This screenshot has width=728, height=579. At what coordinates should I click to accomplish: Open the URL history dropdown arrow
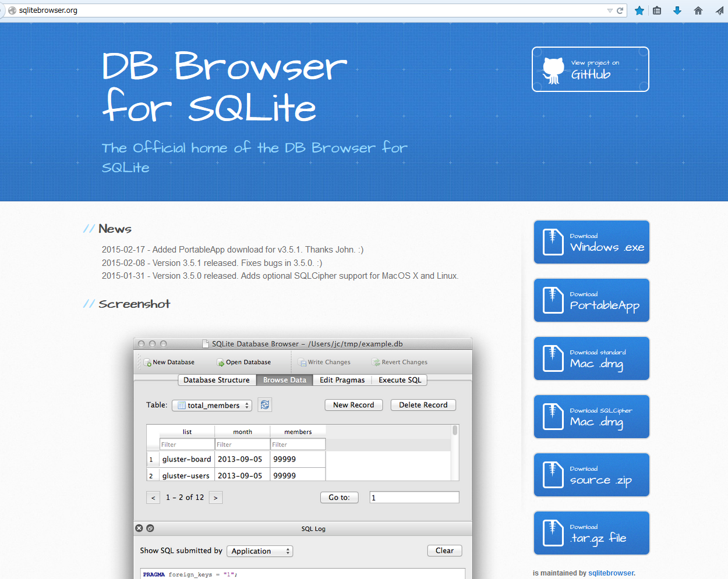tap(610, 10)
